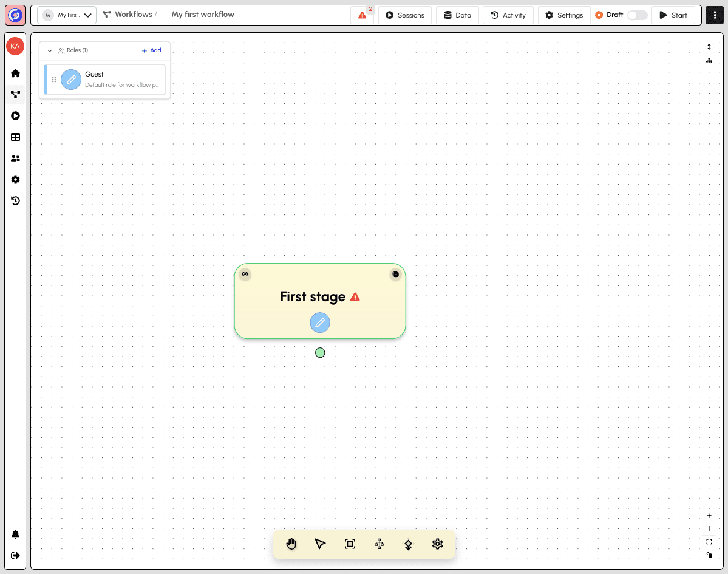Toggle the mini-map in the bottom-right corner
The height and width of the screenshot is (574, 728).
click(x=709, y=556)
